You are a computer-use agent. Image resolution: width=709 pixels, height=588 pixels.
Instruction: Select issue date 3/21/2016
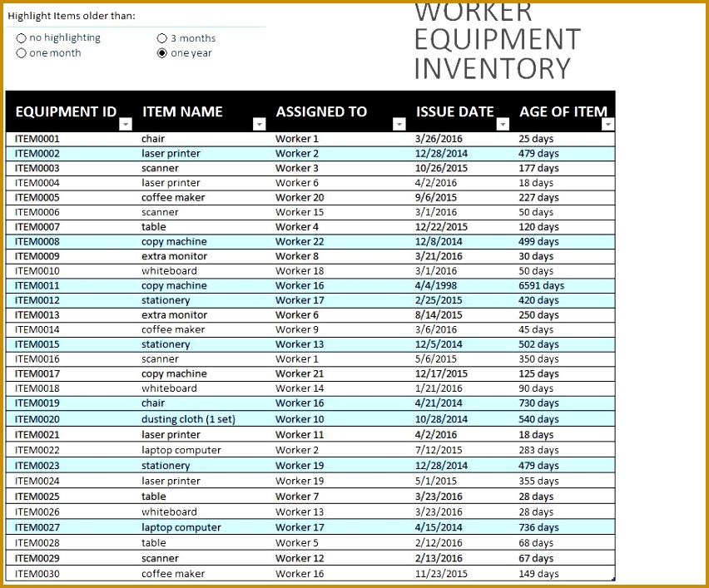439,256
